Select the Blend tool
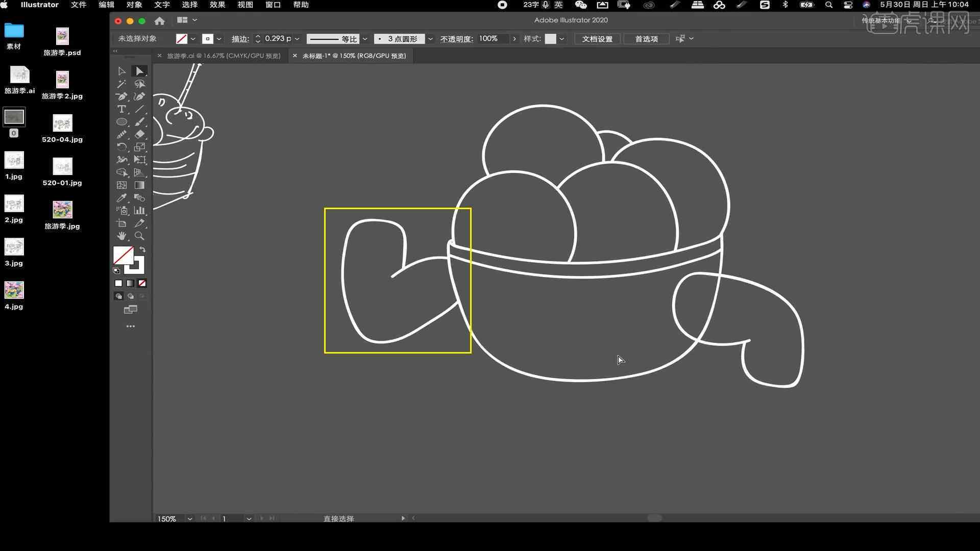Viewport: 980px width, 551px height. [x=139, y=198]
